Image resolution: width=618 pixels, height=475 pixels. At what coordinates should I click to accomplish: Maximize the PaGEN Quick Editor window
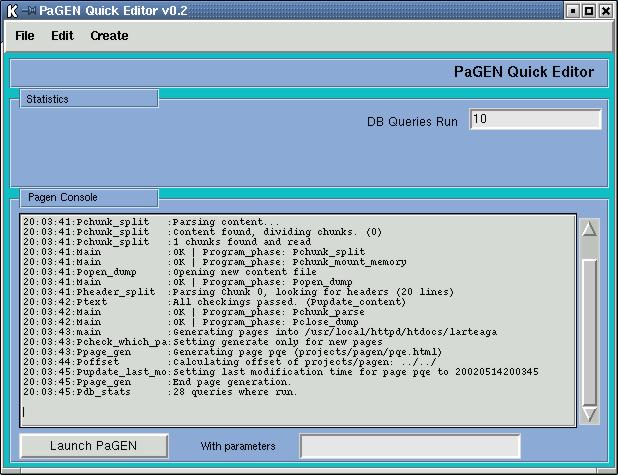pyautogui.click(x=589, y=11)
